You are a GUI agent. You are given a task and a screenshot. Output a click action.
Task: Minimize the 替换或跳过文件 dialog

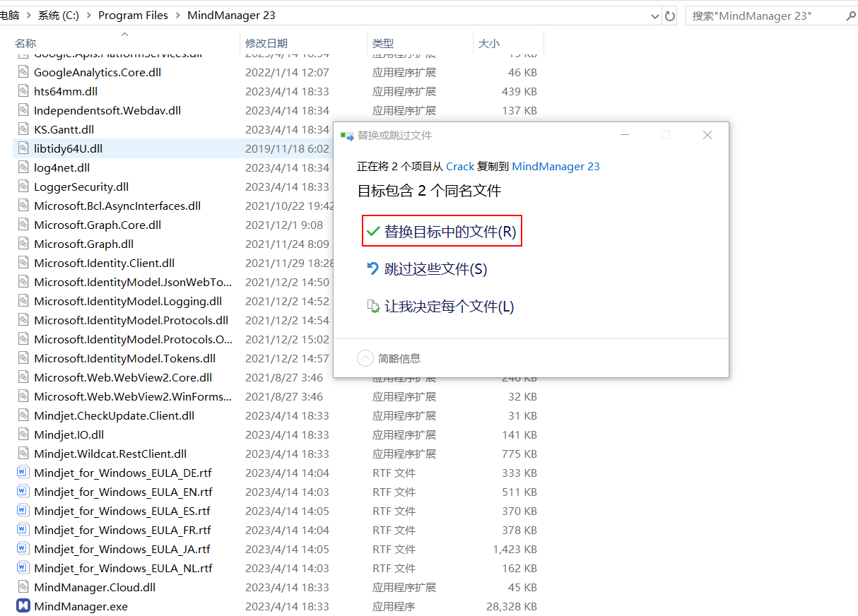(x=624, y=135)
